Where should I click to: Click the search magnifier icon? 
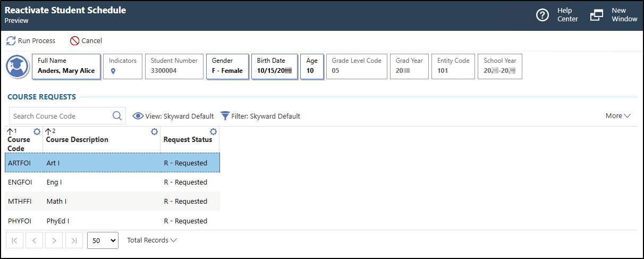point(117,116)
